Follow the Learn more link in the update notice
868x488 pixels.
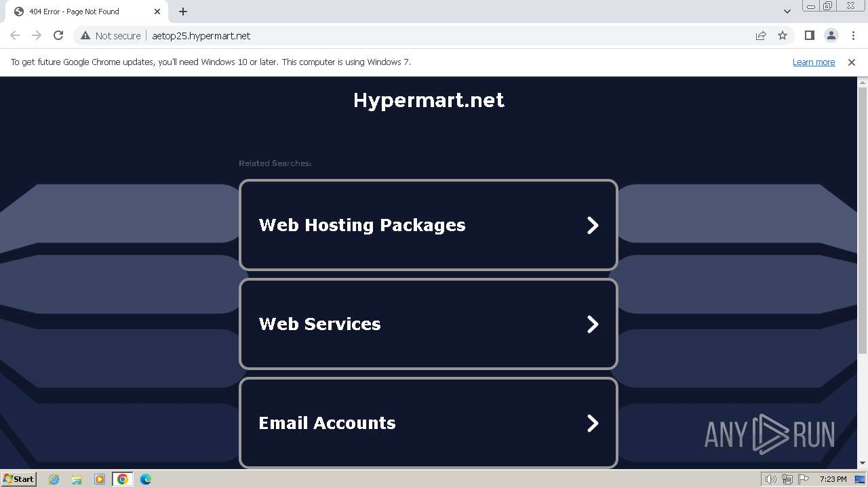[x=814, y=62]
